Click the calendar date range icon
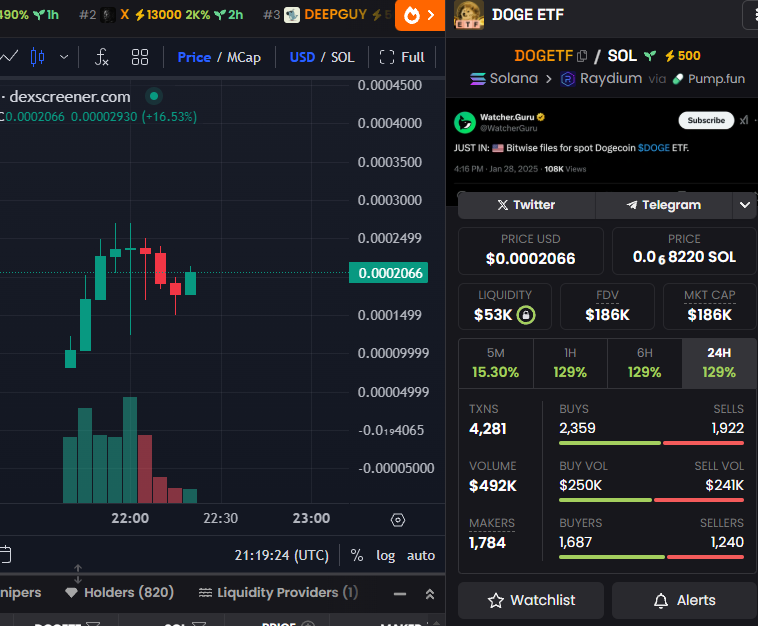This screenshot has width=758, height=626. (x=5, y=554)
